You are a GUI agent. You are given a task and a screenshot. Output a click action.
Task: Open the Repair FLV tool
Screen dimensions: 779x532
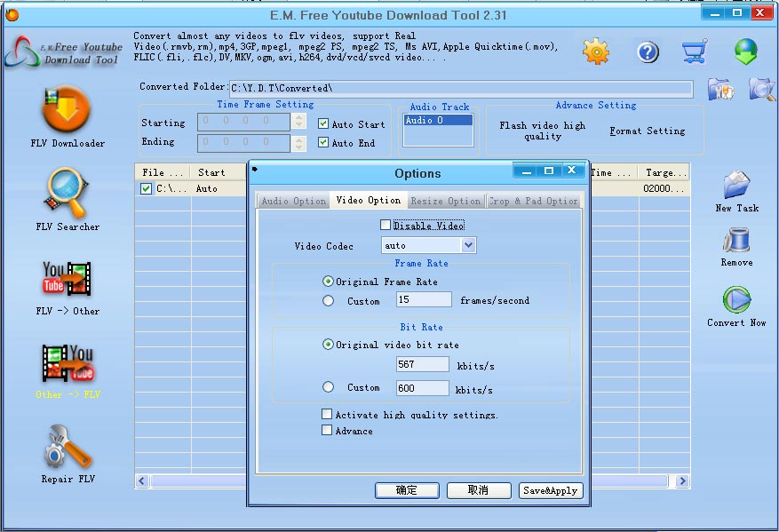tap(68, 447)
